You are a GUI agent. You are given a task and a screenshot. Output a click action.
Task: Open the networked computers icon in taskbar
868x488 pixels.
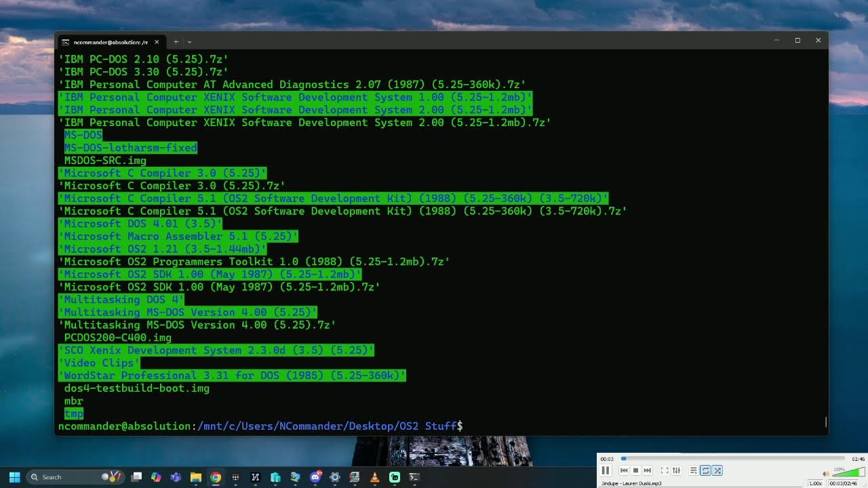295,477
